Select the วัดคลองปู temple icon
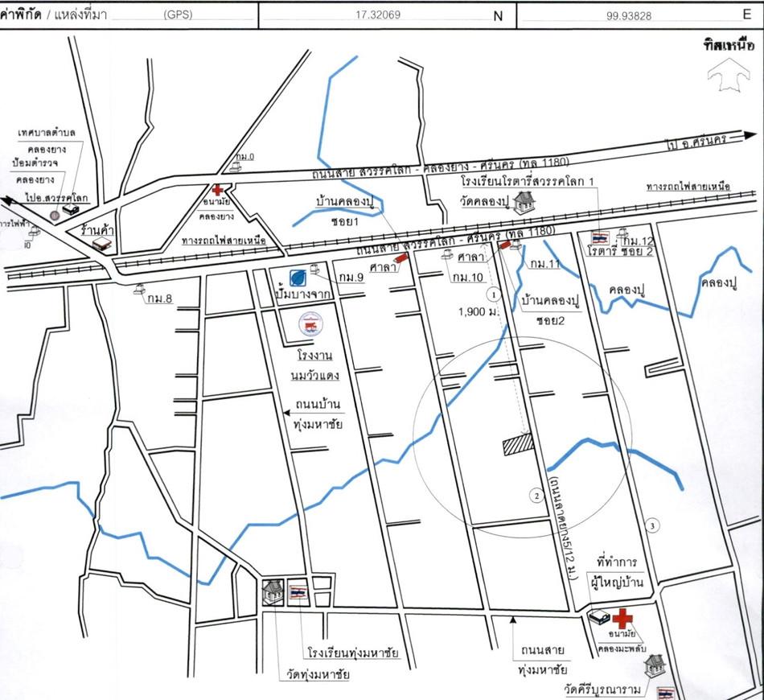The height and width of the screenshot is (700, 764). (x=524, y=203)
